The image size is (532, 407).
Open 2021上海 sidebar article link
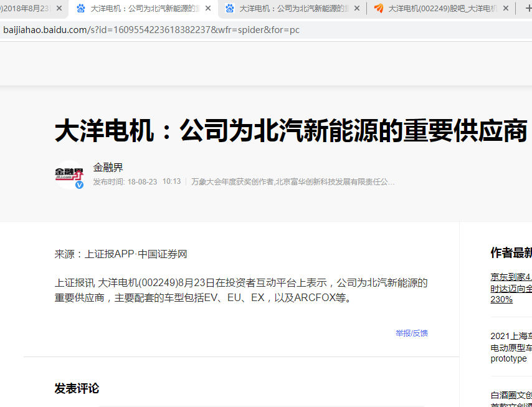511,347
